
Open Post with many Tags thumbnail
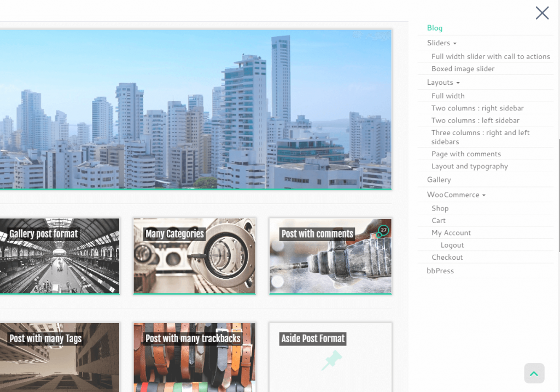[x=59, y=358]
